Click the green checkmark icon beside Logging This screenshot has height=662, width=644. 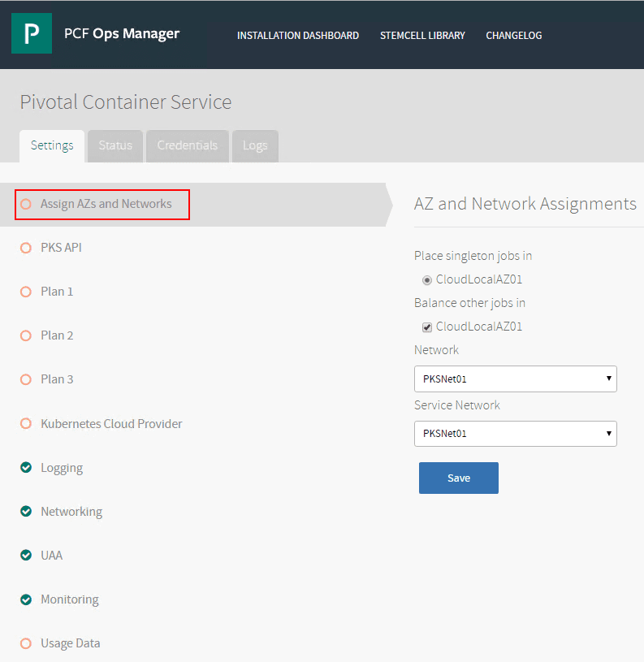tap(26, 468)
